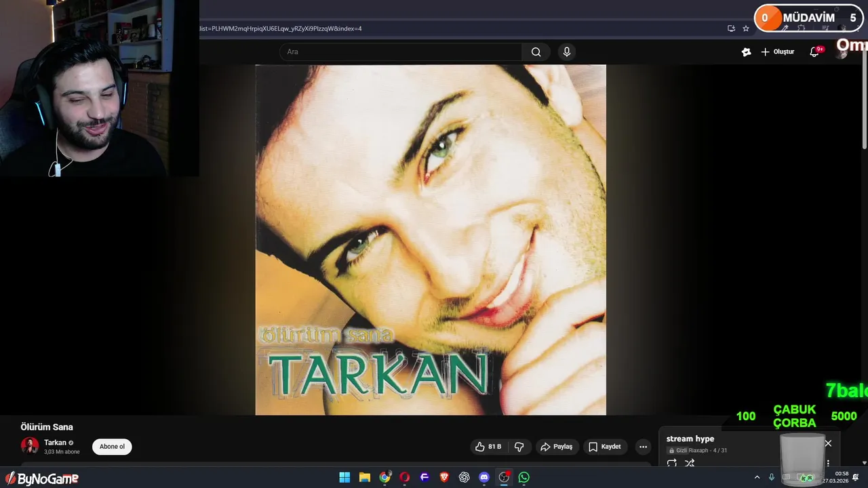This screenshot has height=488, width=868.
Task: Open the YouTube account avatar menu
Action: (842, 53)
